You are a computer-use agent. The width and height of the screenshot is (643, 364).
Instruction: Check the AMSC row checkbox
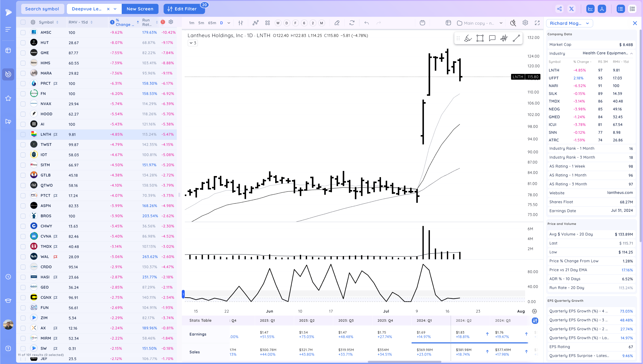tap(23, 32)
